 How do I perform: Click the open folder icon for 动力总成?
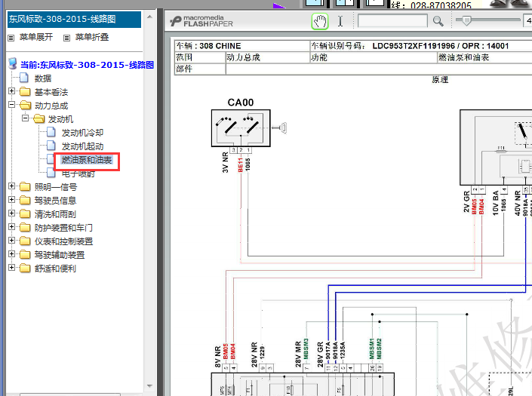tap(26, 105)
